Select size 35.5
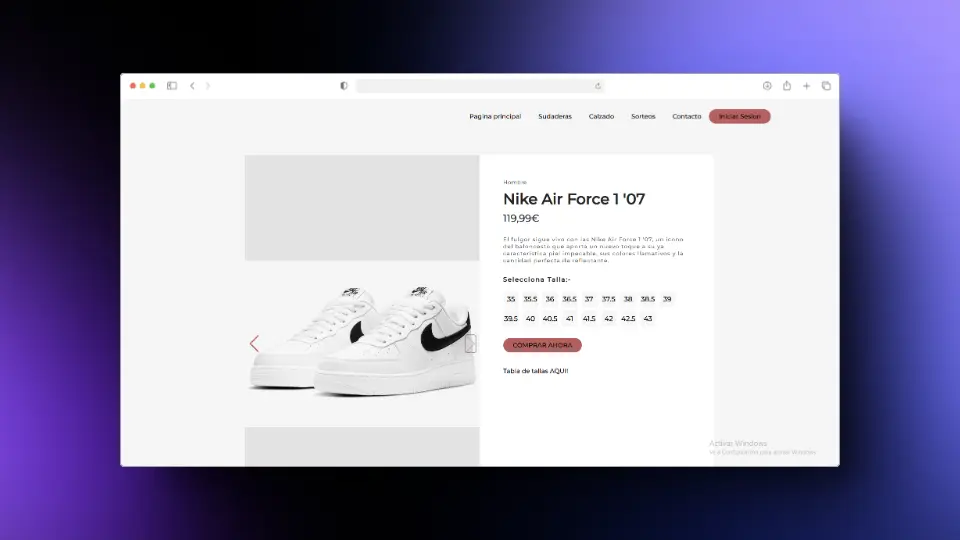 (530, 299)
